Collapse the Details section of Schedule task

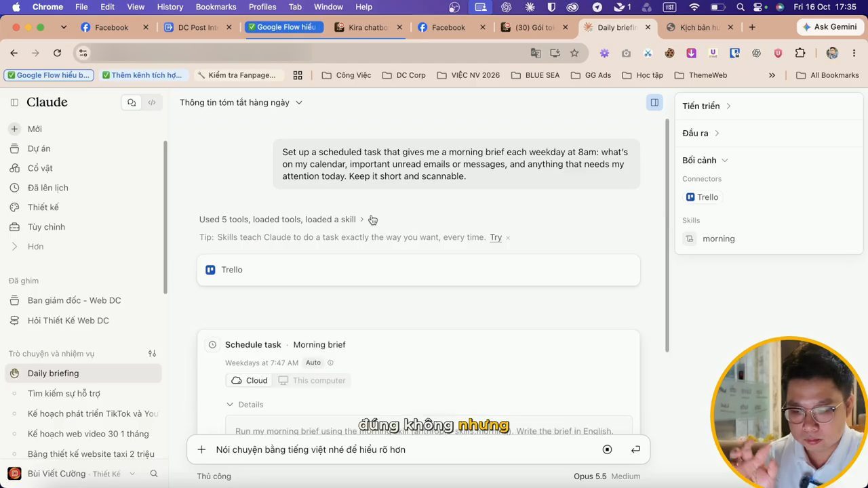[x=245, y=405]
